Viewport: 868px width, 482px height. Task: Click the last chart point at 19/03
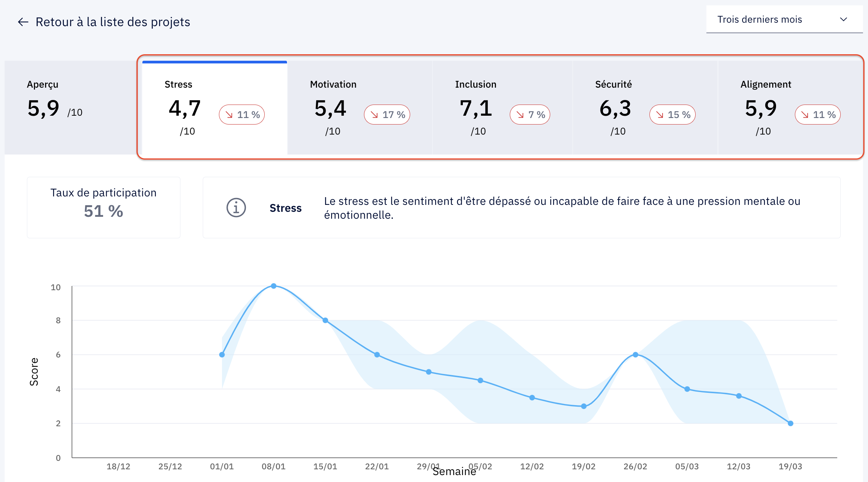tap(790, 423)
